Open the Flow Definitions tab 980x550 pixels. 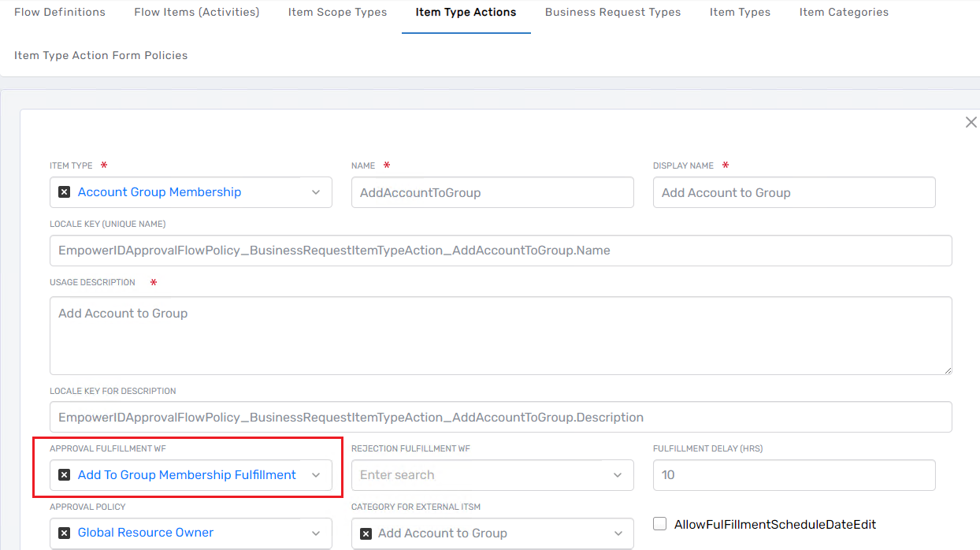(60, 13)
